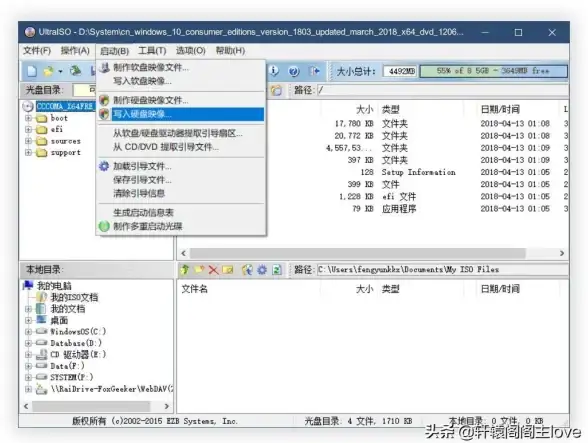588x443 pixels.
Task: Click the 我的电脑 computer icon
Action: click(28, 285)
